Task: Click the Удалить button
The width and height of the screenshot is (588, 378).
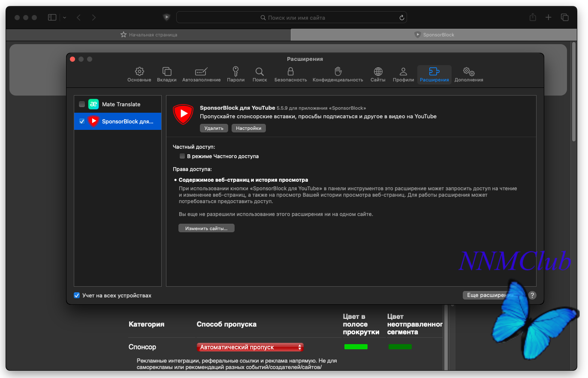Action: (214, 128)
